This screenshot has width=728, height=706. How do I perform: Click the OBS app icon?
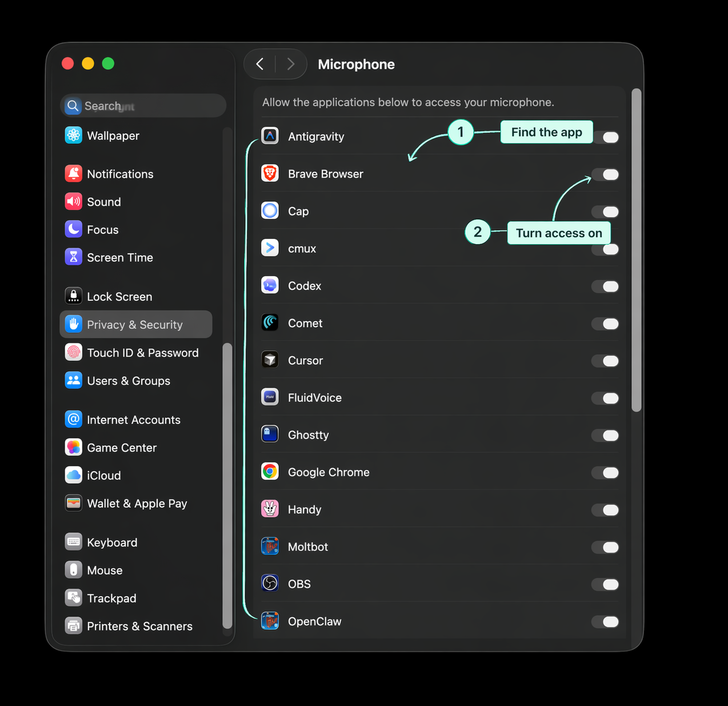point(270,584)
